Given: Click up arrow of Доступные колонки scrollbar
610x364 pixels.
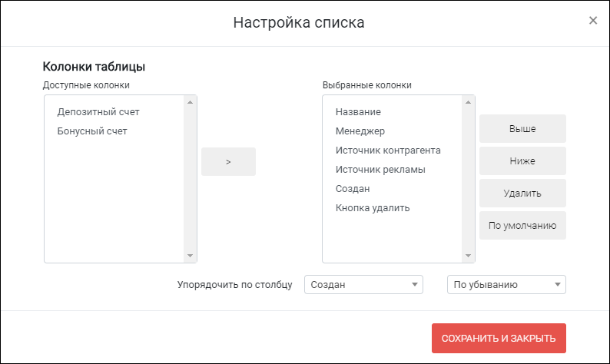Looking at the screenshot, I should 191,102.
